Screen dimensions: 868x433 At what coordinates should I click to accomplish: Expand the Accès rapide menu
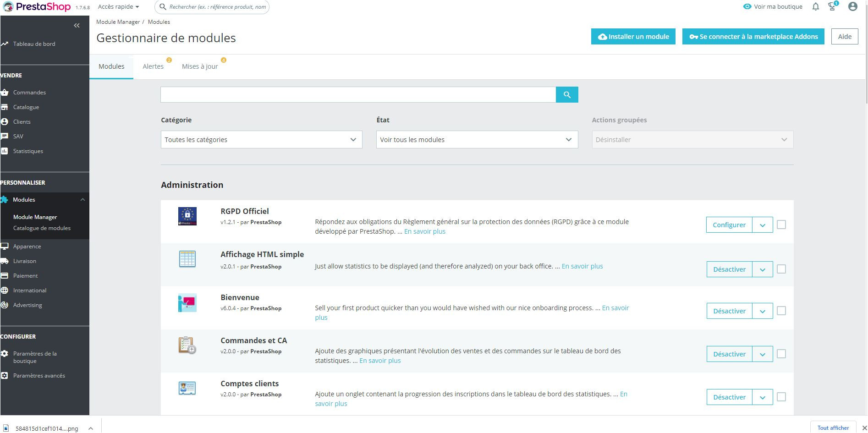[x=118, y=7]
